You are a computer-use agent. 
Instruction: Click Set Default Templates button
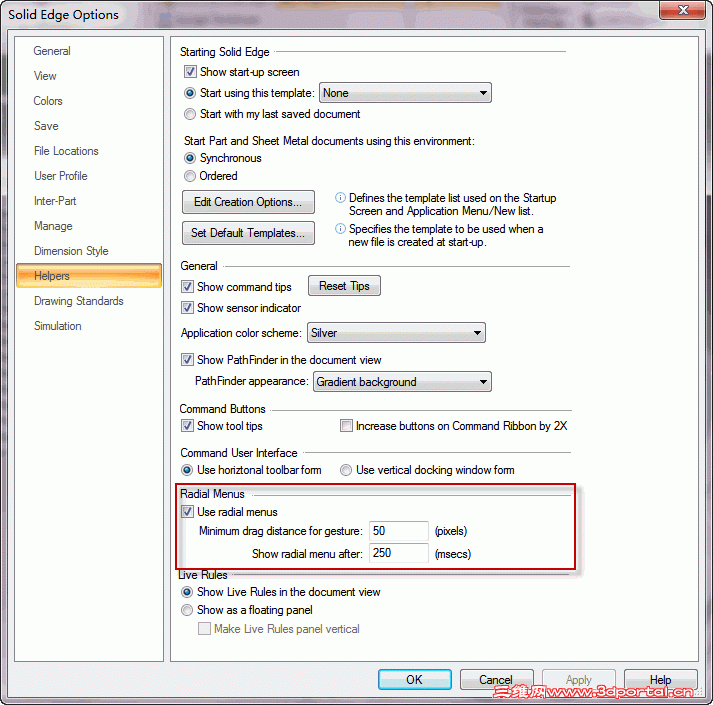click(248, 233)
